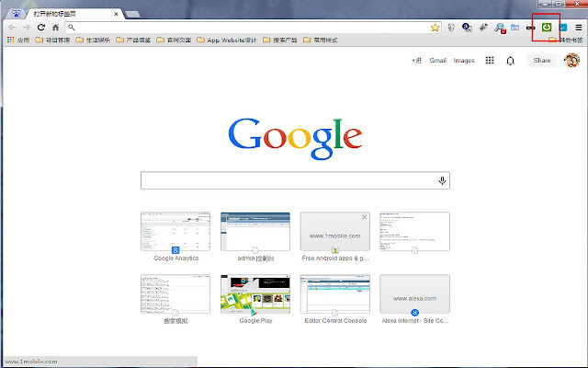Image resolution: width=588 pixels, height=368 pixels.
Task: Open the Chrome hamburger menu
Action: click(x=579, y=28)
